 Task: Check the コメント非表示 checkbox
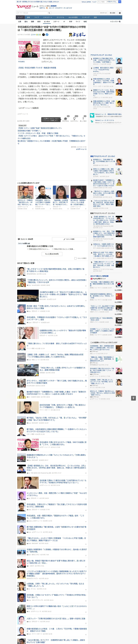point(75,258)
